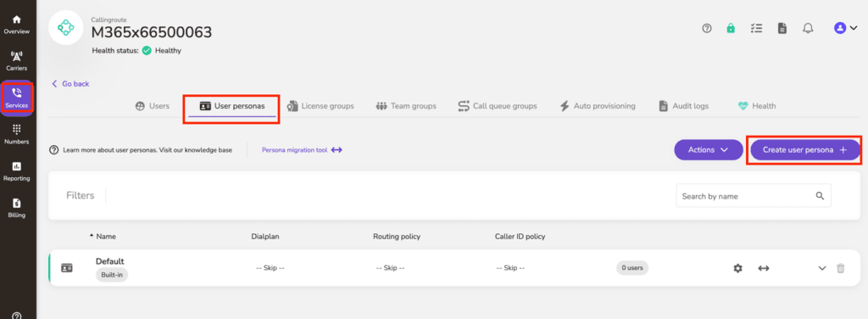
Task: Open the Actions dropdown button
Action: (708, 149)
